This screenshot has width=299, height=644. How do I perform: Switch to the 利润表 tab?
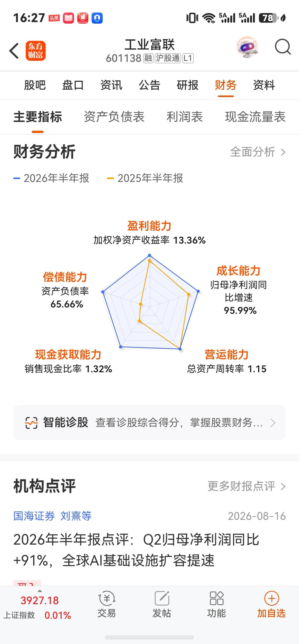[x=185, y=117]
